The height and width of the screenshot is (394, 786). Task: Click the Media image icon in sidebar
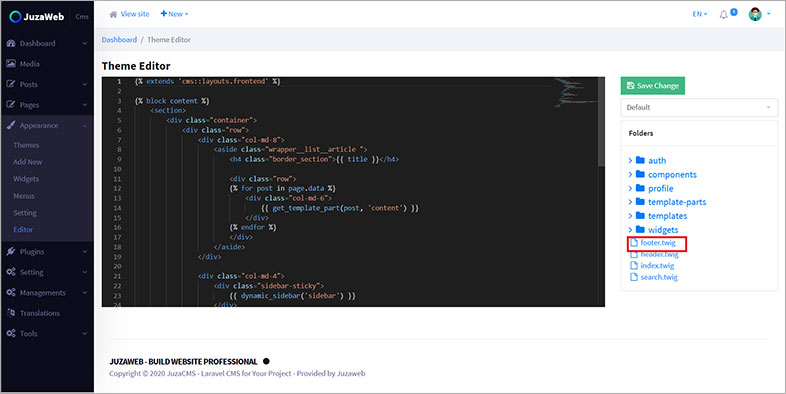pos(11,64)
